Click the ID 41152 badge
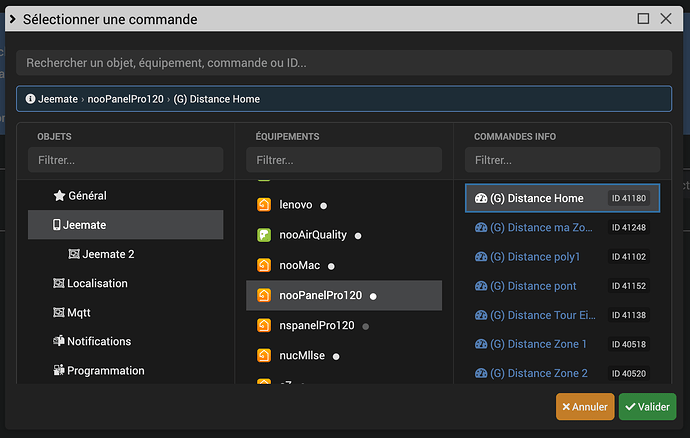This screenshot has height=438, width=690. pyautogui.click(x=629, y=286)
